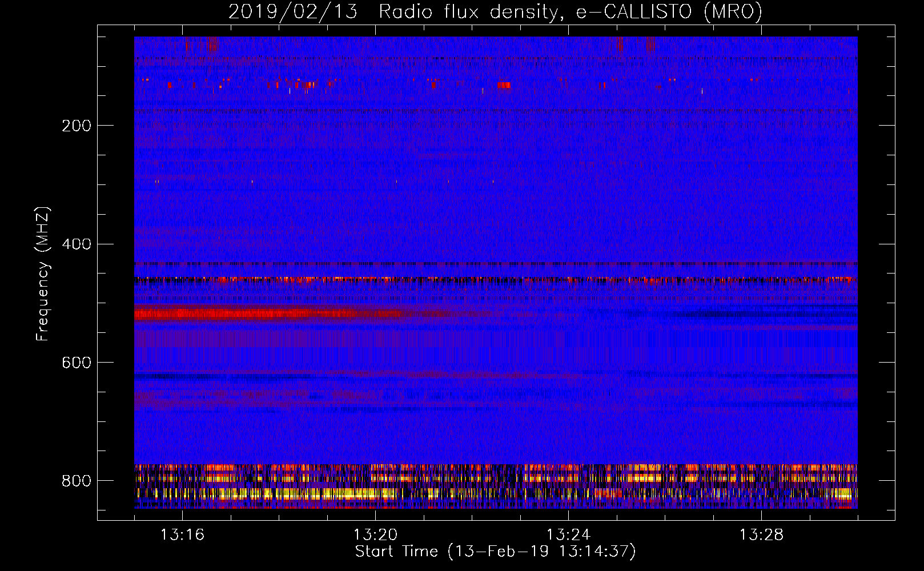The image size is (924, 571).
Task: Click the "13:16" time tick label
Action: pos(182,534)
